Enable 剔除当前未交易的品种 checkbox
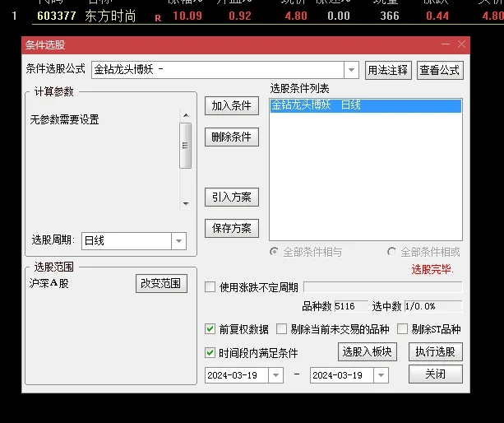This screenshot has width=504, height=423. (x=281, y=329)
